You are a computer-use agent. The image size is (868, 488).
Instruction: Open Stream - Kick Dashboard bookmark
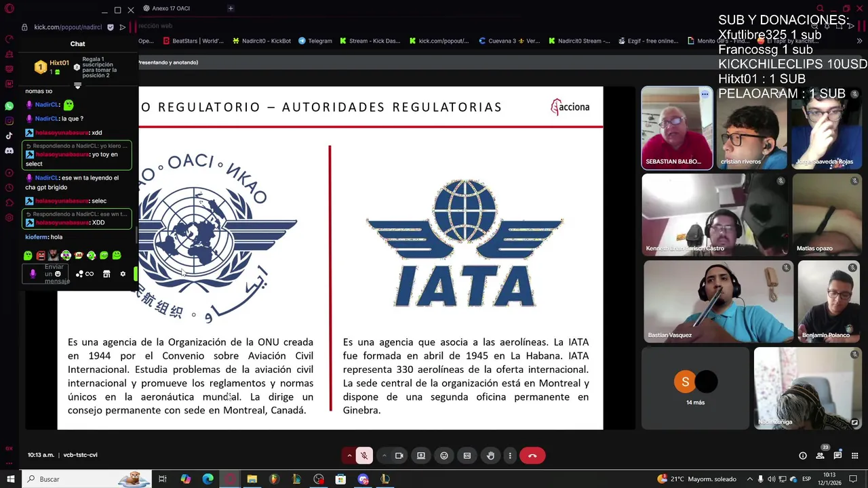(x=370, y=41)
